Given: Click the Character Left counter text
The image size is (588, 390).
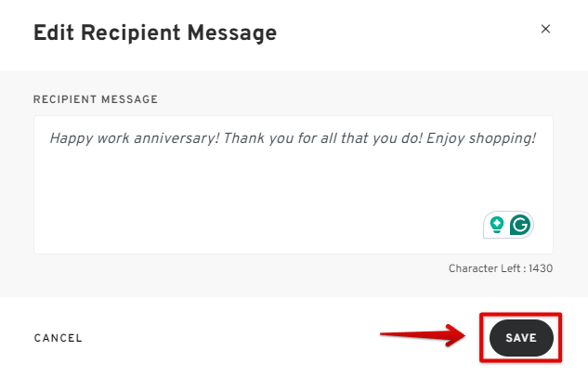Looking at the screenshot, I should pyautogui.click(x=501, y=268).
